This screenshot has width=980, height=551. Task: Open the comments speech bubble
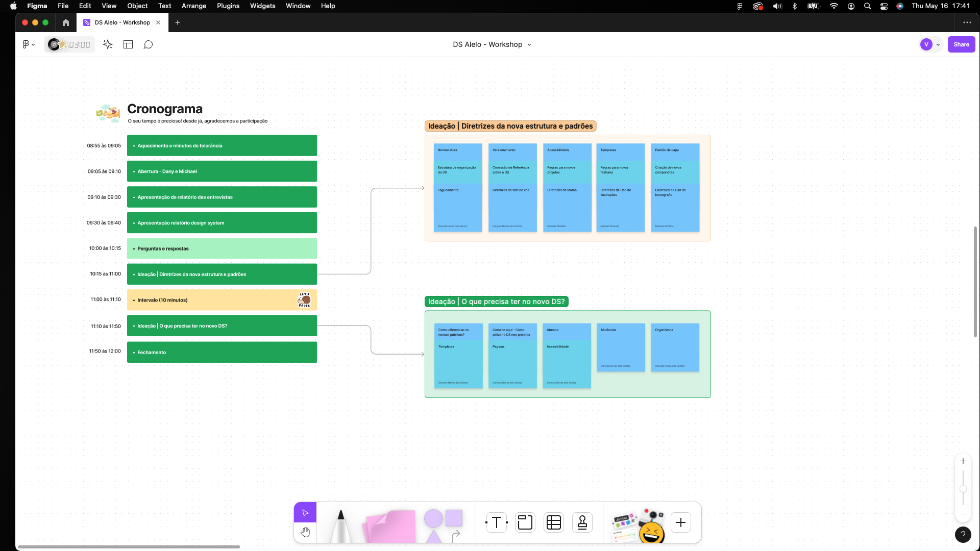[148, 44]
